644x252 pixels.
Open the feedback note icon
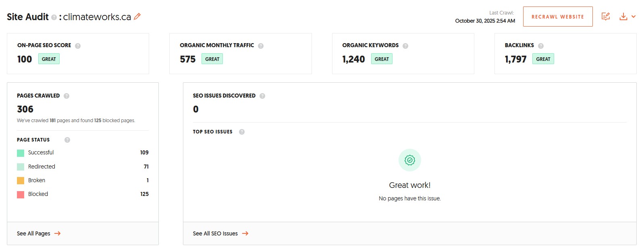coord(605,17)
